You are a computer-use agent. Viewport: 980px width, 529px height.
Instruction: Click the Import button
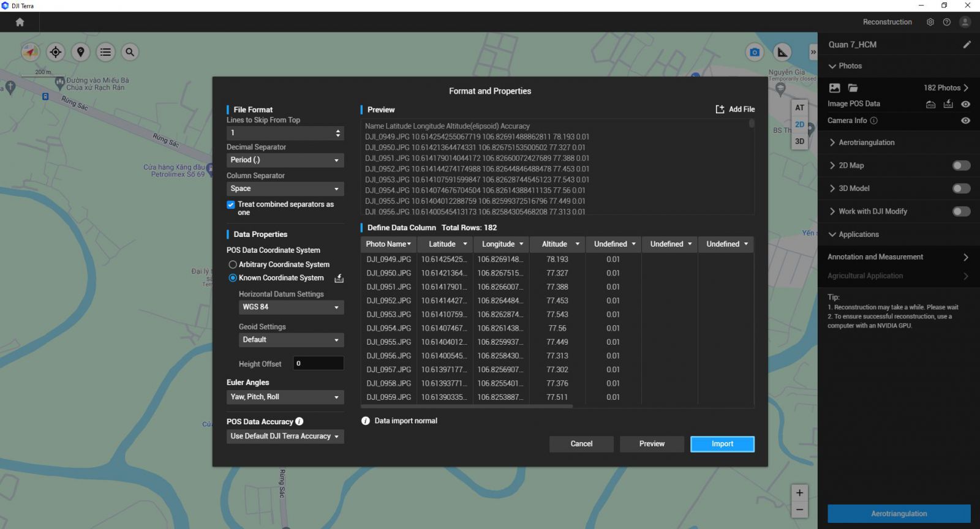pos(722,444)
